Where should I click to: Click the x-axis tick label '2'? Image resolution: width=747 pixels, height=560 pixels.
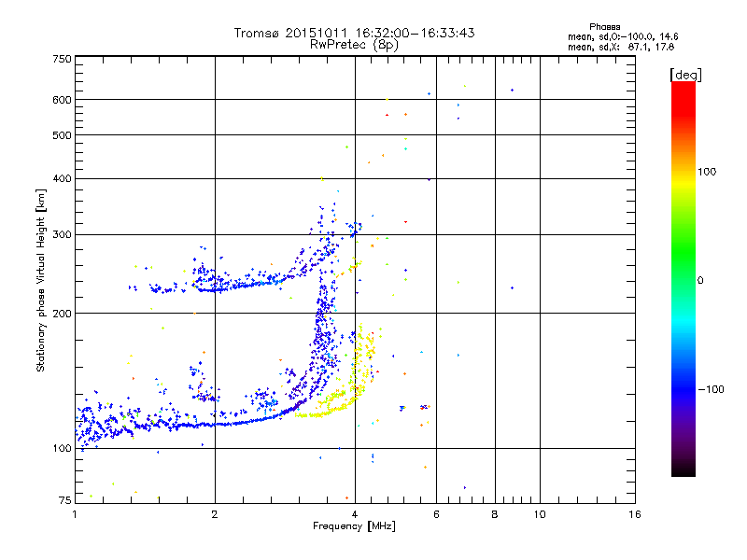pos(215,514)
